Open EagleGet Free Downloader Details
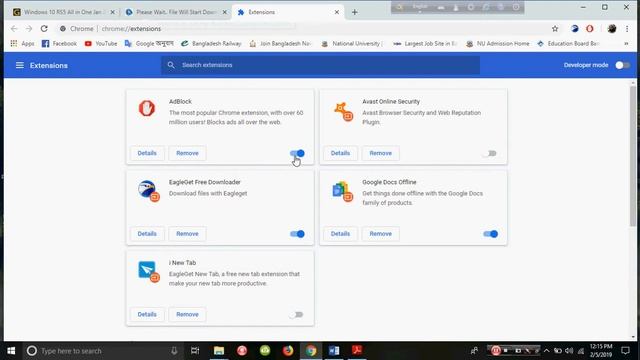The image size is (640, 360). [x=147, y=234]
